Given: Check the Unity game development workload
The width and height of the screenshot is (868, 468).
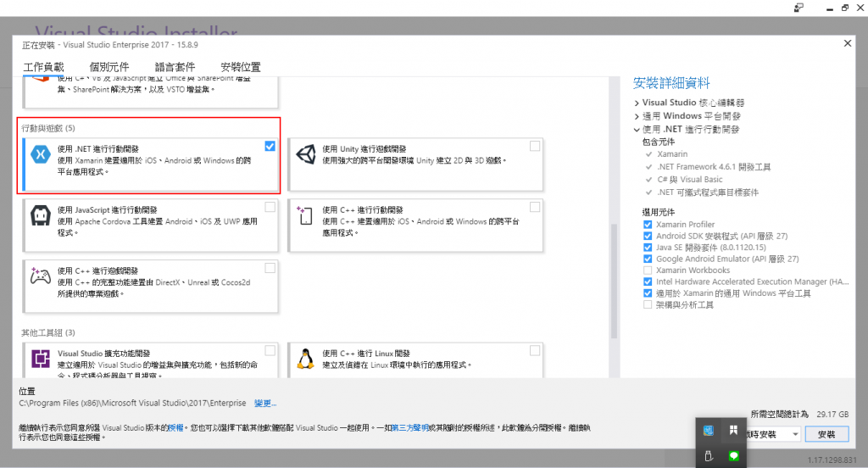Looking at the screenshot, I should click(x=535, y=146).
